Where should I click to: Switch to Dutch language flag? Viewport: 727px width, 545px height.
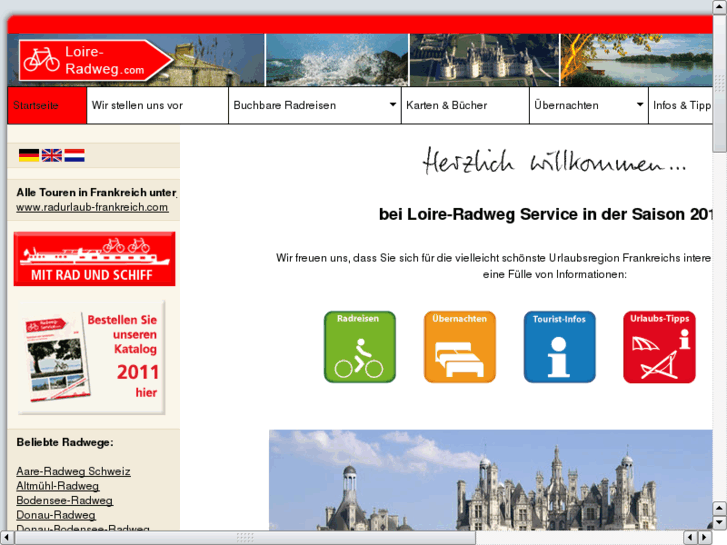(74, 155)
